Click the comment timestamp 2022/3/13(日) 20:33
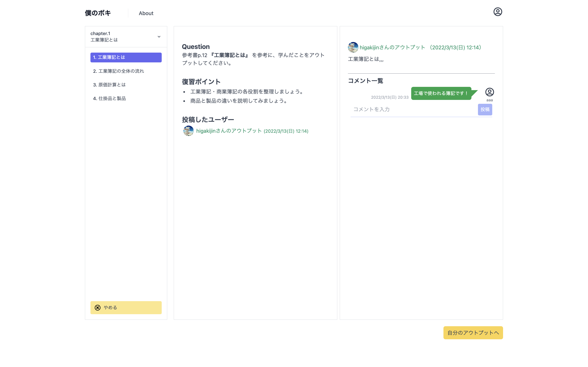This screenshot has height=367, width=588. [x=390, y=97]
